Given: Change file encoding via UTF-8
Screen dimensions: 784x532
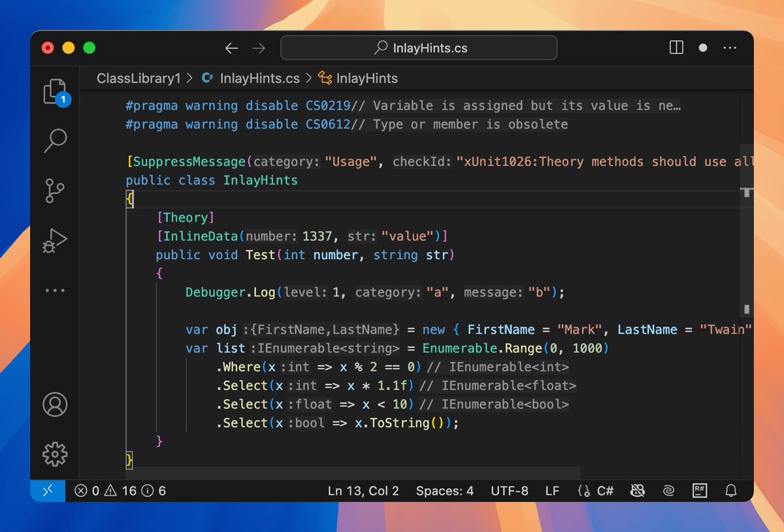Looking at the screenshot, I should pos(510,490).
